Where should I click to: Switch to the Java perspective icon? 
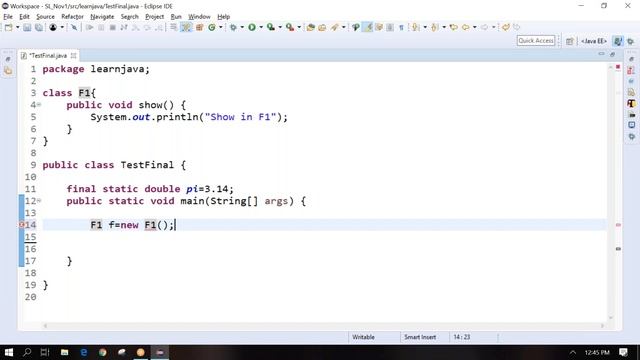[618, 41]
